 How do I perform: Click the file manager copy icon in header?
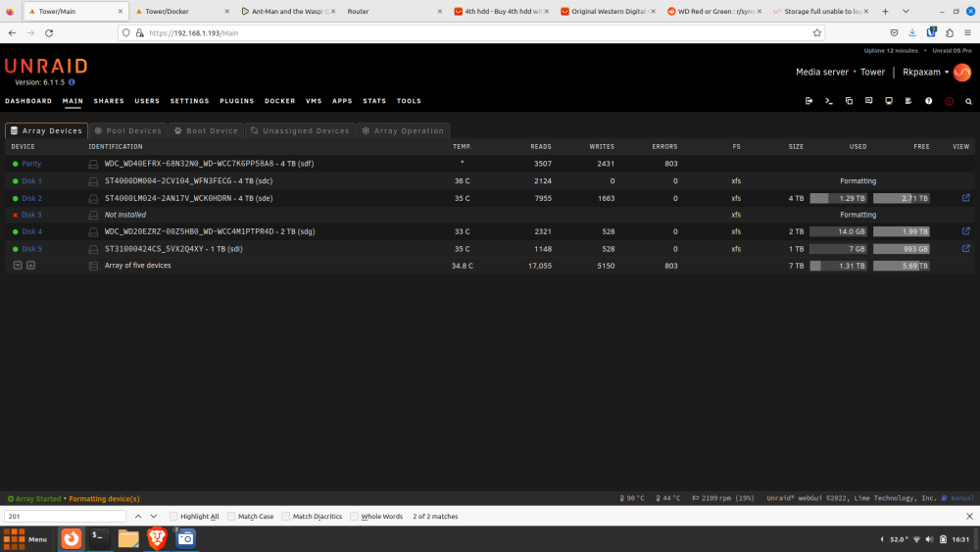pyautogui.click(x=849, y=101)
